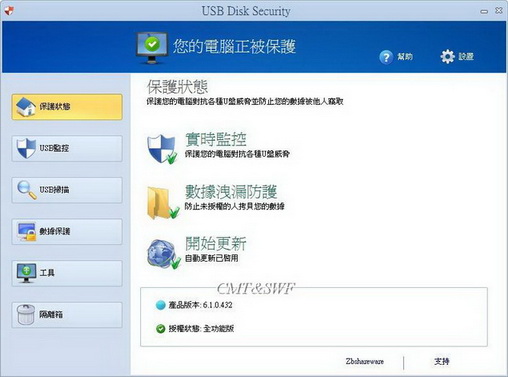508x377 pixels.
Task: Click the monitor icon on 工具
Action: coord(26,273)
